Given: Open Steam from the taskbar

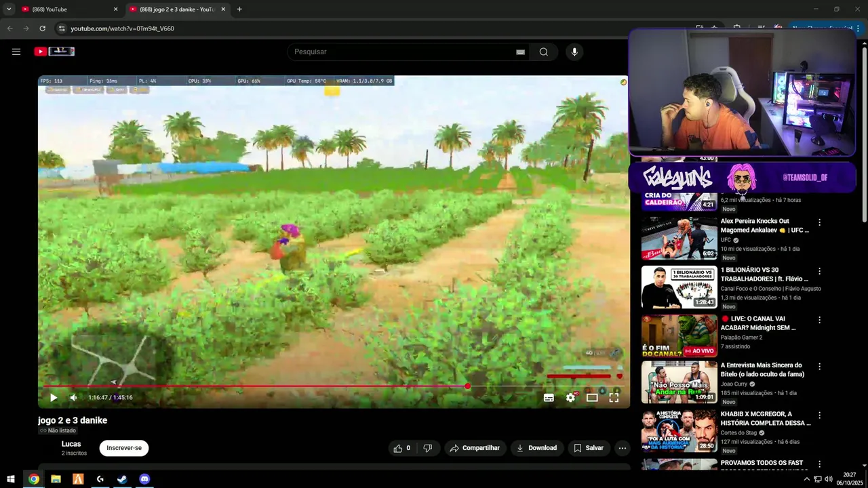Looking at the screenshot, I should [122, 479].
